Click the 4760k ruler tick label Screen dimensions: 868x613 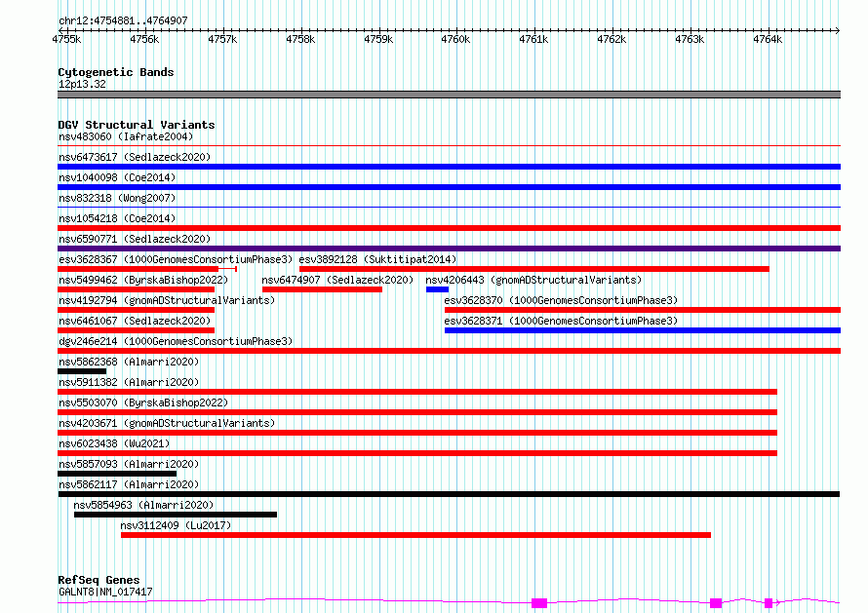455,39
